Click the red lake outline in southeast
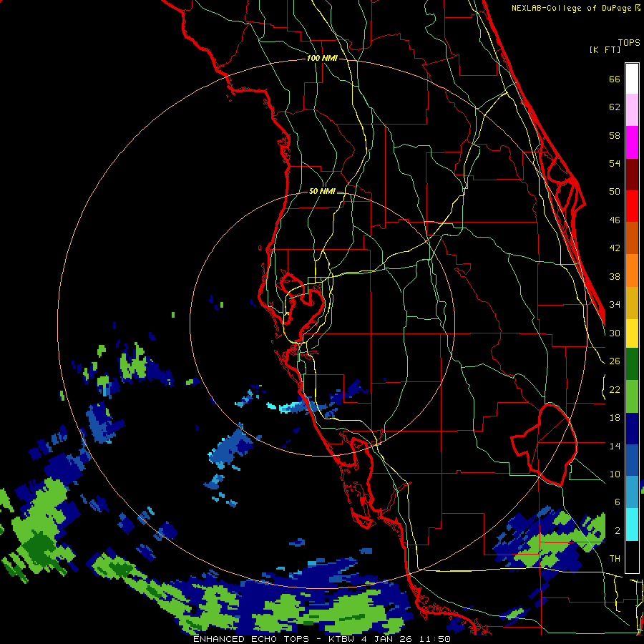Screen dimensions: 644x644 [x=545, y=444]
